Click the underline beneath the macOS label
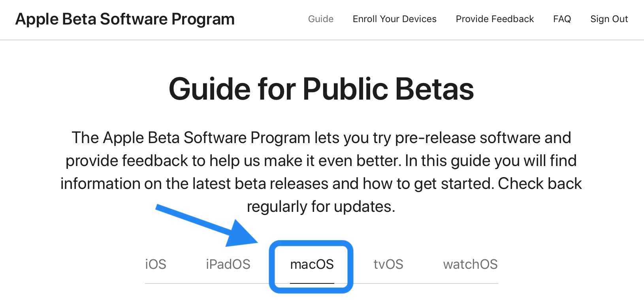This screenshot has width=644, height=302. point(312,282)
